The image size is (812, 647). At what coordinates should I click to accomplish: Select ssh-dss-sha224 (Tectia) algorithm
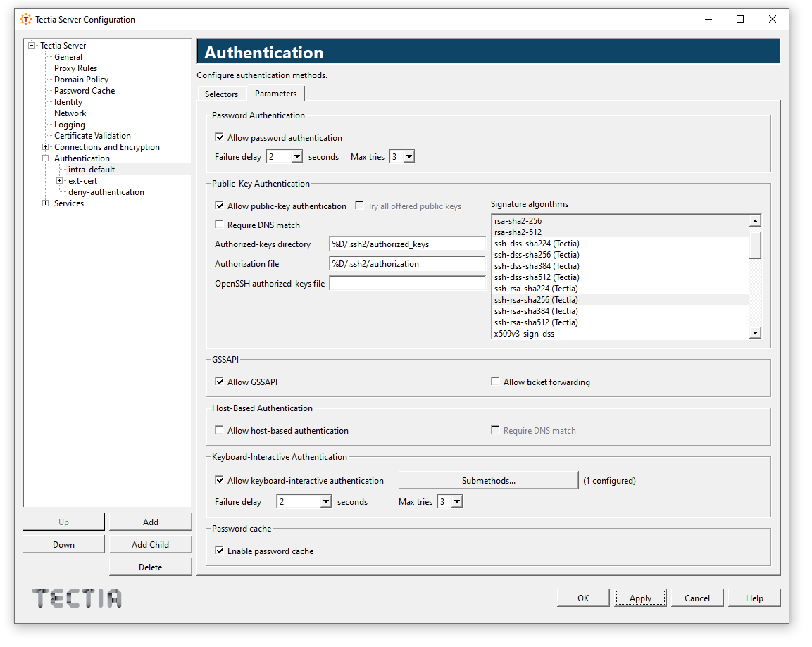621,244
